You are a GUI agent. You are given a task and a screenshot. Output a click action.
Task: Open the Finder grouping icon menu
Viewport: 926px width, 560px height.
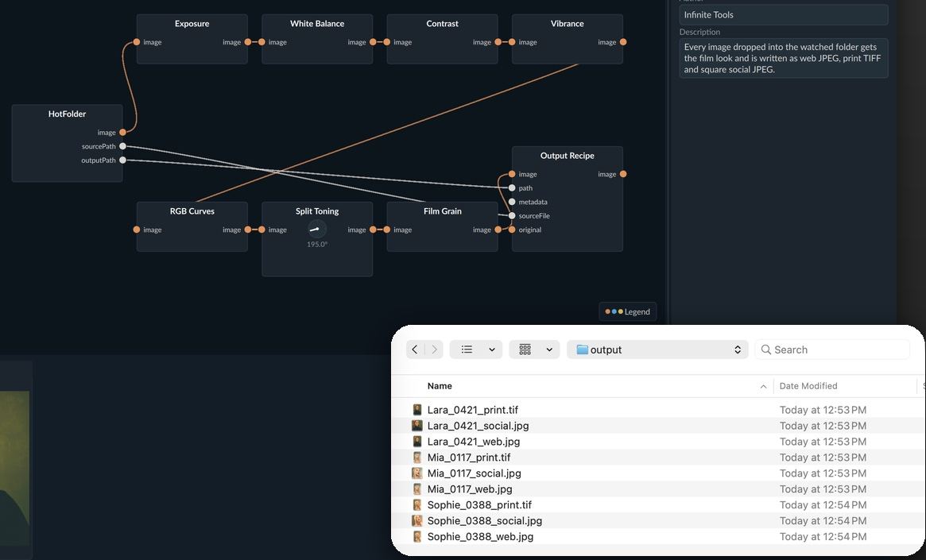click(x=525, y=350)
